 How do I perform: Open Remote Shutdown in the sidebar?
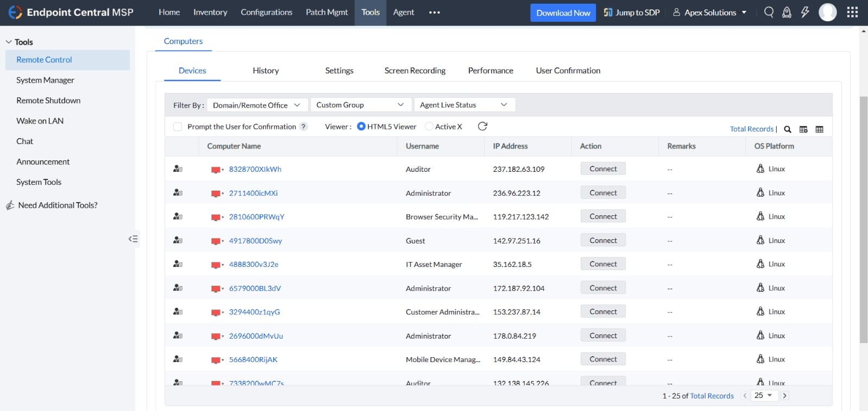[48, 101]
